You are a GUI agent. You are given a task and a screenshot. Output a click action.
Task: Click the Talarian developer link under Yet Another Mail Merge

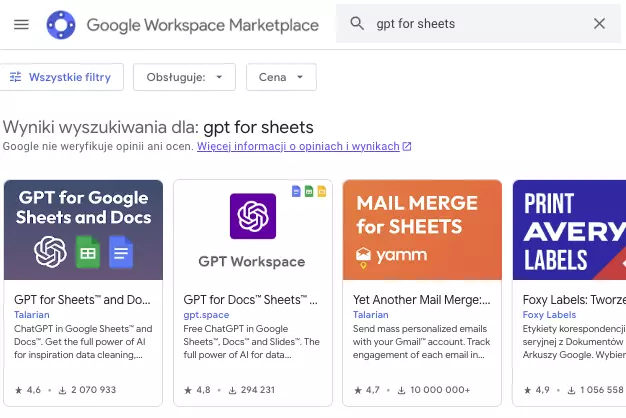pos(370,315)
